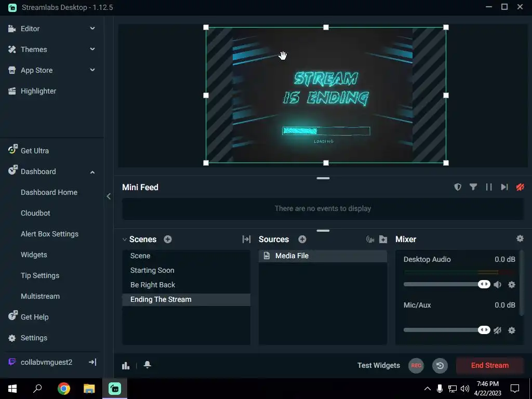Image resolution: width=532 pixels, height=399 pixels.
Task: Add a source folder
Action: [x=383, y=240]
